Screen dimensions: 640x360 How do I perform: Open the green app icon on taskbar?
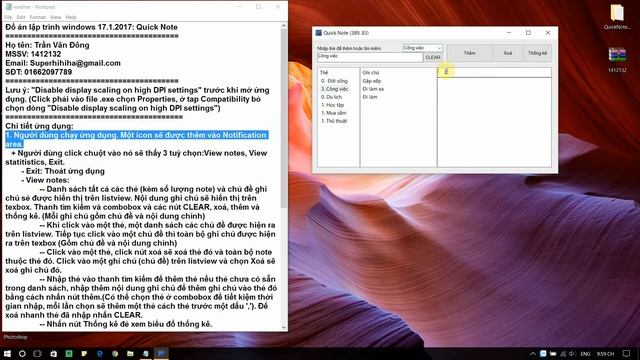69,353
